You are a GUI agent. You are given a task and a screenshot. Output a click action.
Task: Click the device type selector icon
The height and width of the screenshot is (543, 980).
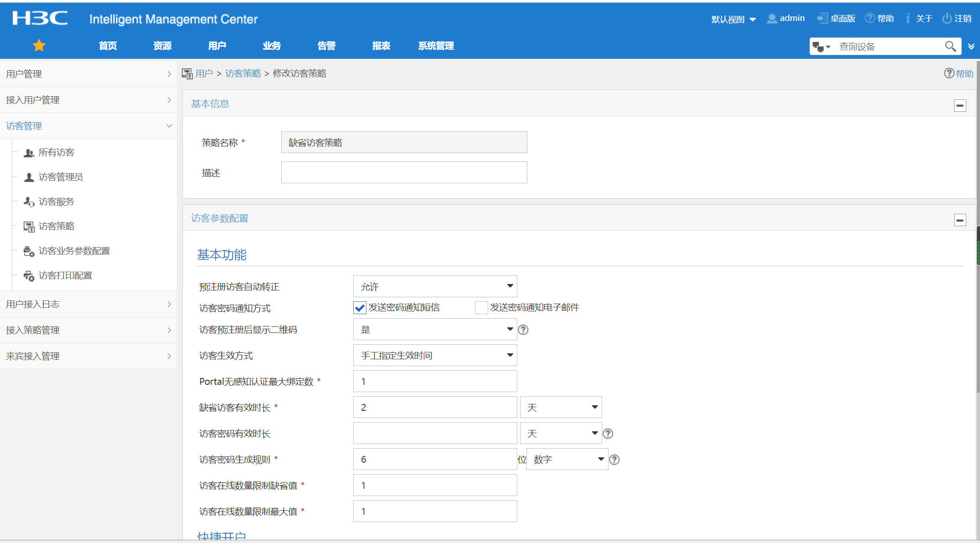821,47
